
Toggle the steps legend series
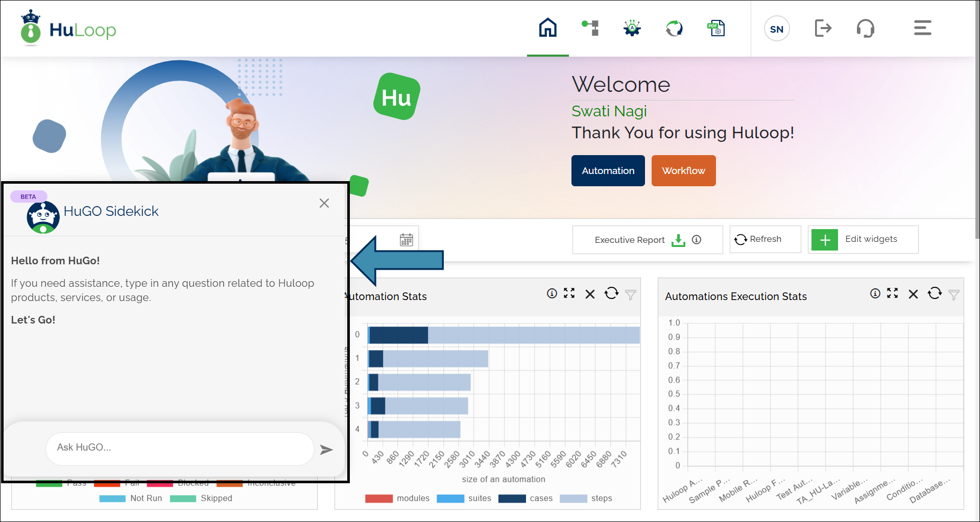tap(586, 499)
